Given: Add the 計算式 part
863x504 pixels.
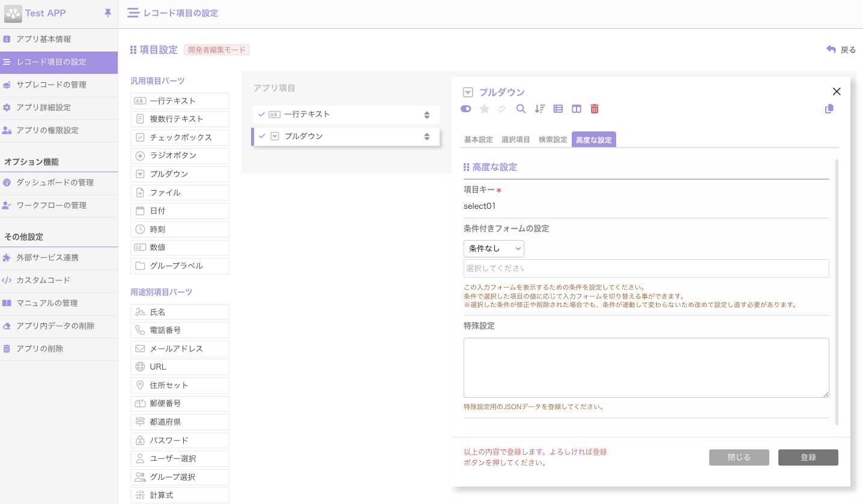Looking at the screenshot, I should 180,495.
